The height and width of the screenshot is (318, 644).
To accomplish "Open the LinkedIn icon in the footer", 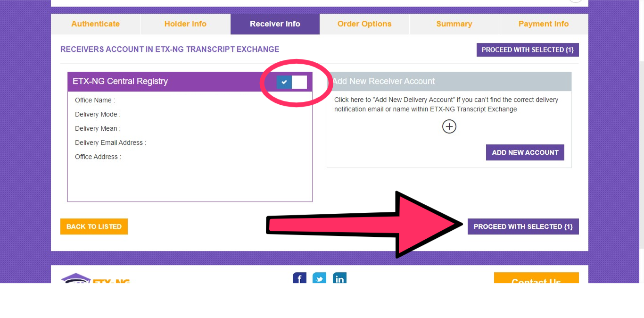I will (339, 278).
